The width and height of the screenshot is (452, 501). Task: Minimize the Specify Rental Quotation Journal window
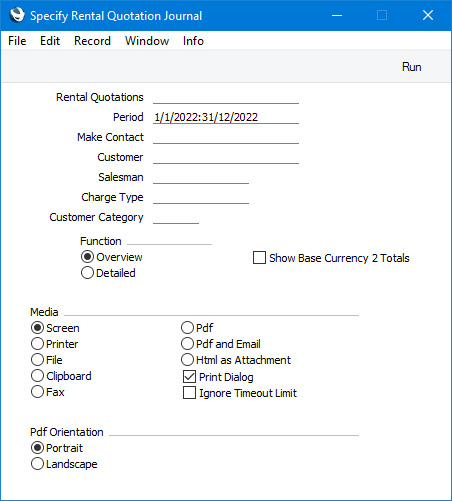point(337,15)
